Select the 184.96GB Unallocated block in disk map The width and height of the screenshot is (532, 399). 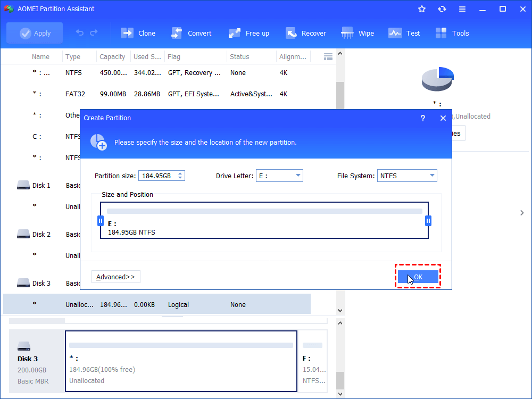(181, 361)
